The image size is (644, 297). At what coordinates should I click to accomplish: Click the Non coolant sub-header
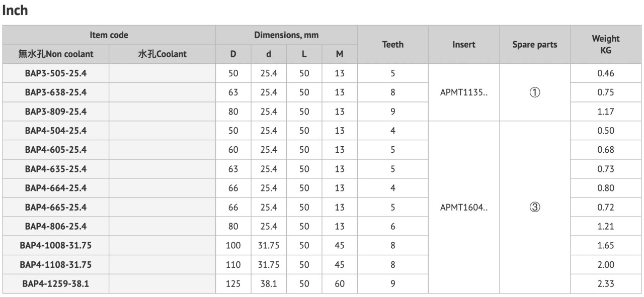pos(56,54)
